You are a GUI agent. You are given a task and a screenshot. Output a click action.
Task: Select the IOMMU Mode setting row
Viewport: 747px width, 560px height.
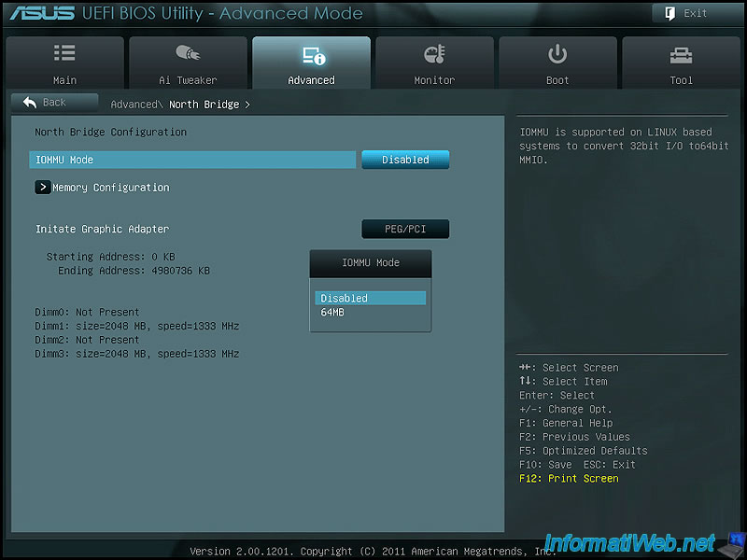(x=192, y=160)
